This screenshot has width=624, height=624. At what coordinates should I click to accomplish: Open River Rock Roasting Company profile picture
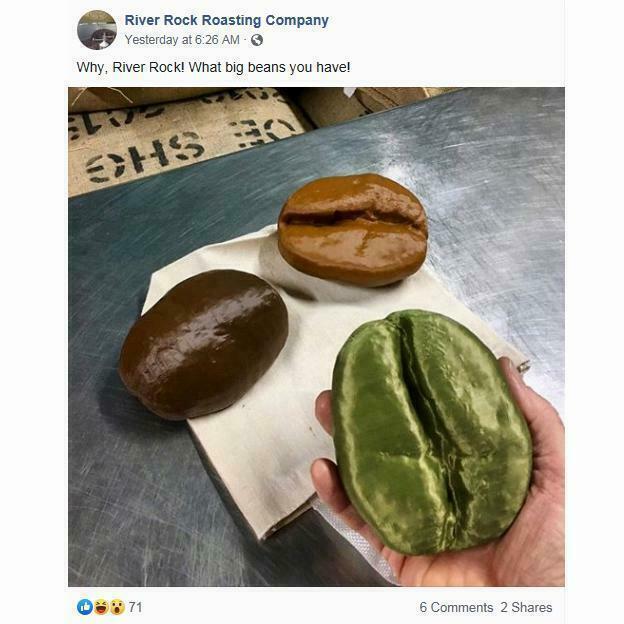click(x=97, y=30)
